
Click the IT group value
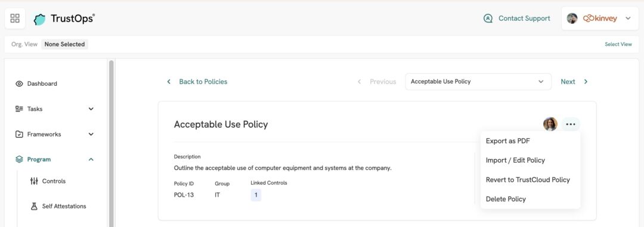click(x=217, y=195)
